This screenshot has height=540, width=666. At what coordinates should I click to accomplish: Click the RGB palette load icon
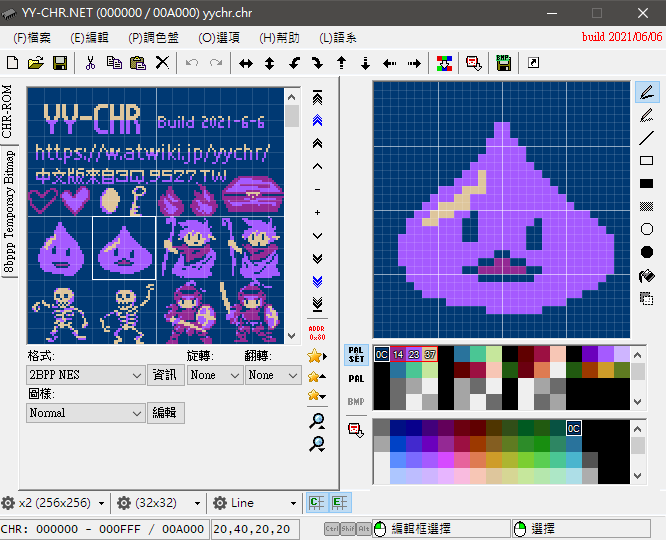pos(444,63)
